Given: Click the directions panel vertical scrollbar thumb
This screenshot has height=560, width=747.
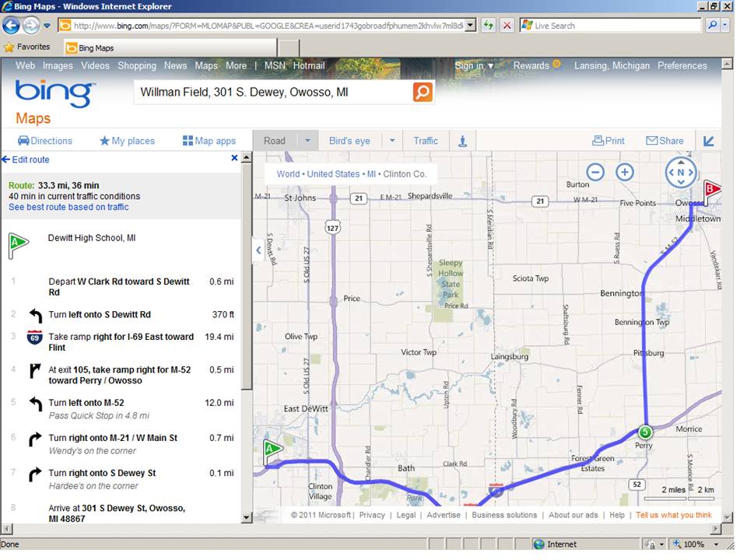Looking at the screenshot, I should (x=247, y=277).
